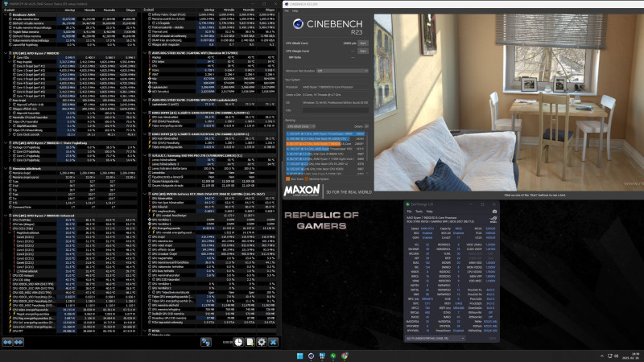
Task: Click the orange Your Score legend swatch
Action: click(x=287, y=179)
